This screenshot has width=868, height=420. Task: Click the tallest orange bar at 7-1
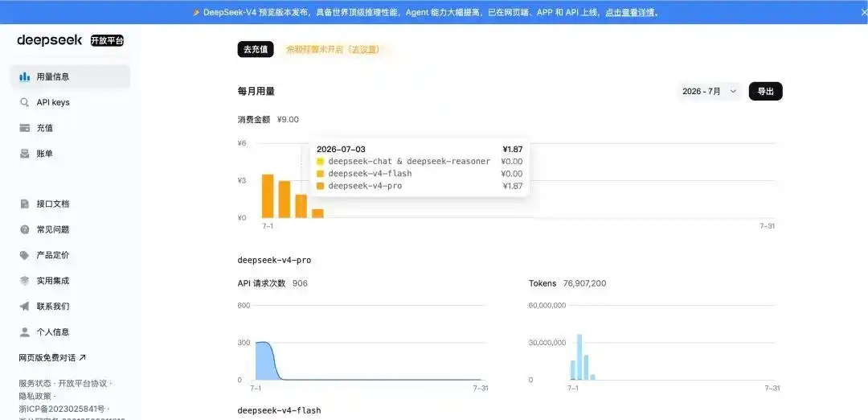click(268, 196)
